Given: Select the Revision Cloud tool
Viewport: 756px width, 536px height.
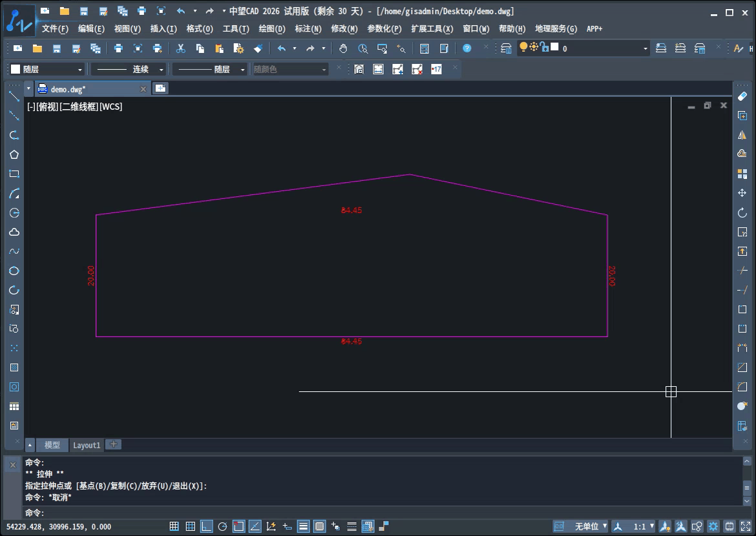Looking at the screenshot, I should 14,232.
